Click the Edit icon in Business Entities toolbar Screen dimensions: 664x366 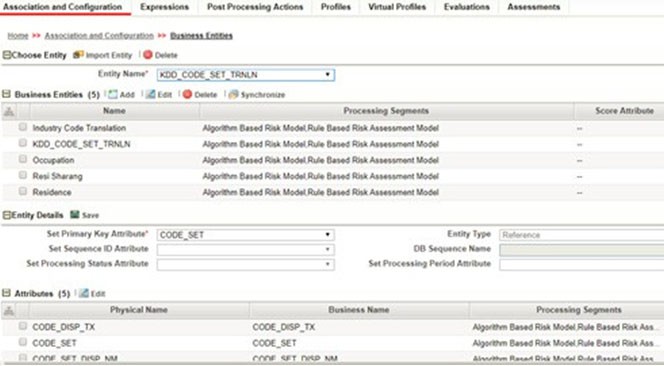(x=150, y=94)
